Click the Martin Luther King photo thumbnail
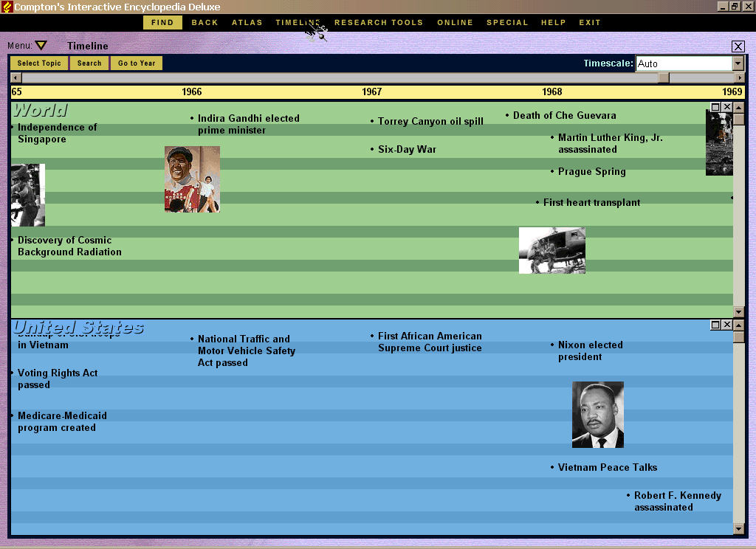 pyautogui.click(x=597, y=415)
